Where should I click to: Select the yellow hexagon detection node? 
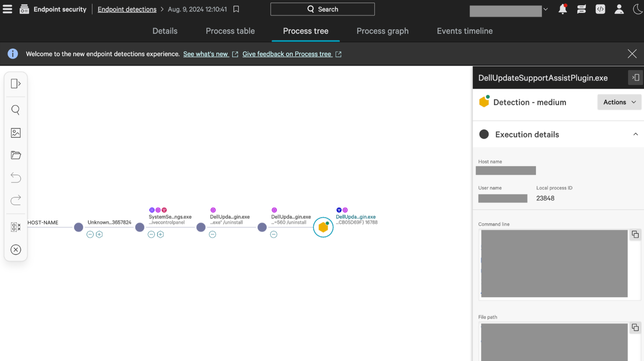coord(323,227)
